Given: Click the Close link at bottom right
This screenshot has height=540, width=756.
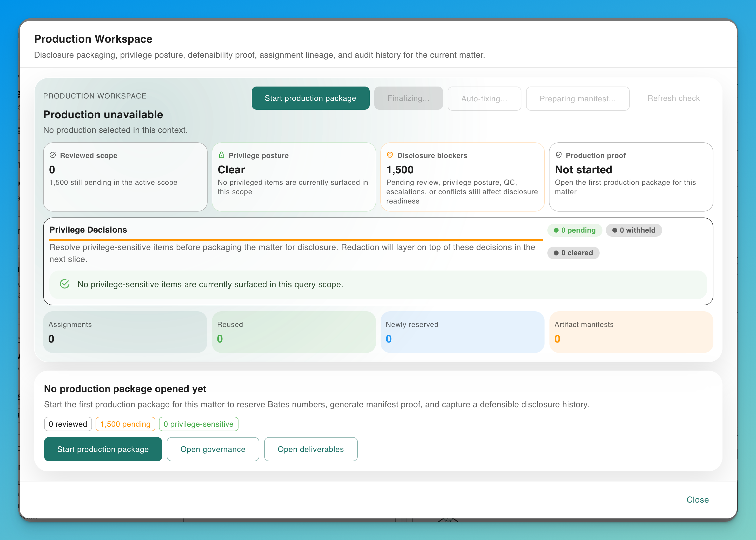Looking at the screenshot, I should (x=697, y=499).
